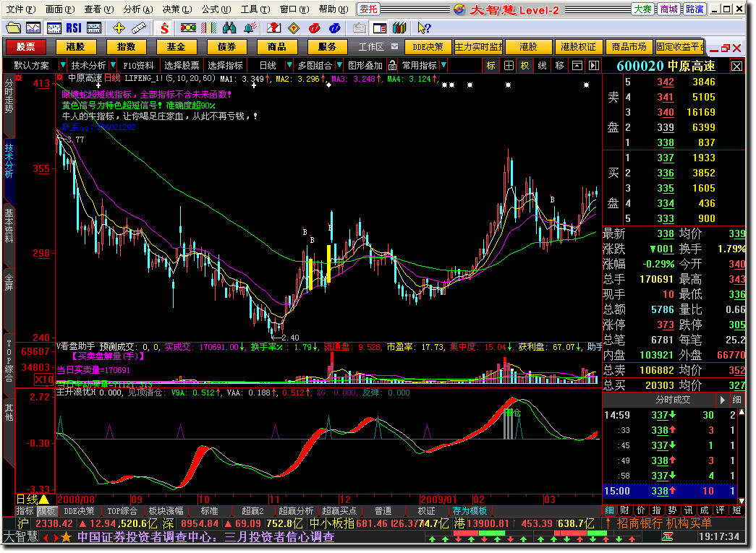Toggle the 标 annotation button

tap(490, 65)
